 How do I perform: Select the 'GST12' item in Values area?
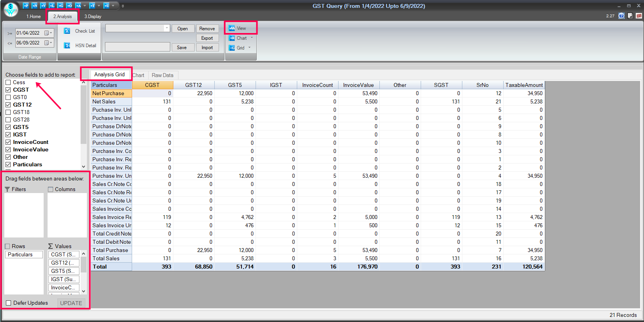(64, 263)
